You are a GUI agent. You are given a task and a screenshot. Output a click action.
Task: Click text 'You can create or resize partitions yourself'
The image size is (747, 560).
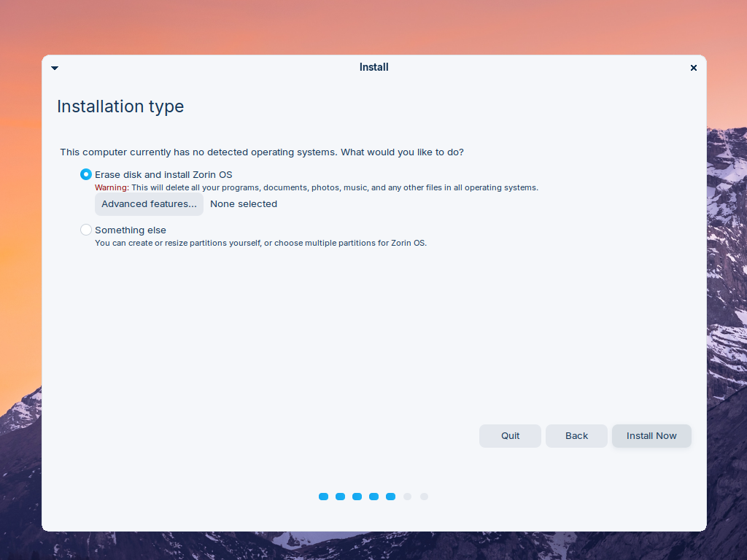tap(177, 243)
